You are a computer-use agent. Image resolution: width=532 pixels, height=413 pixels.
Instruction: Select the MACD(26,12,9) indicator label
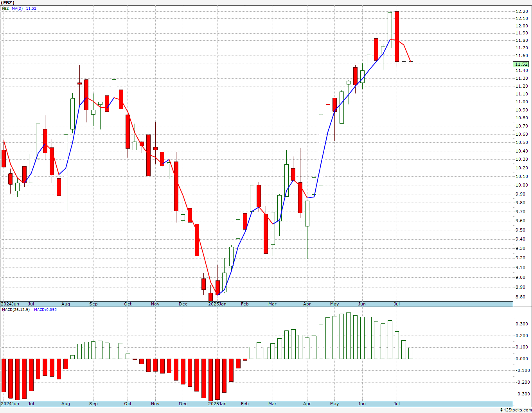coord(16,309)
